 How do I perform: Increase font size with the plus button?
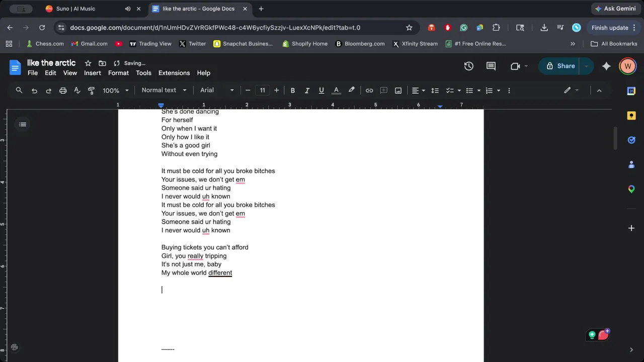click(x=277, y=90)
